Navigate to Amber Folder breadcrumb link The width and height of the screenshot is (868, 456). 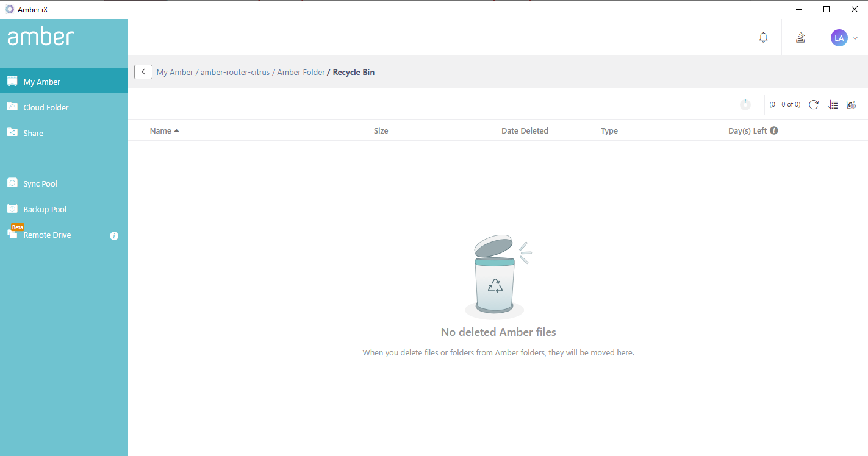(x=301, y=71)
